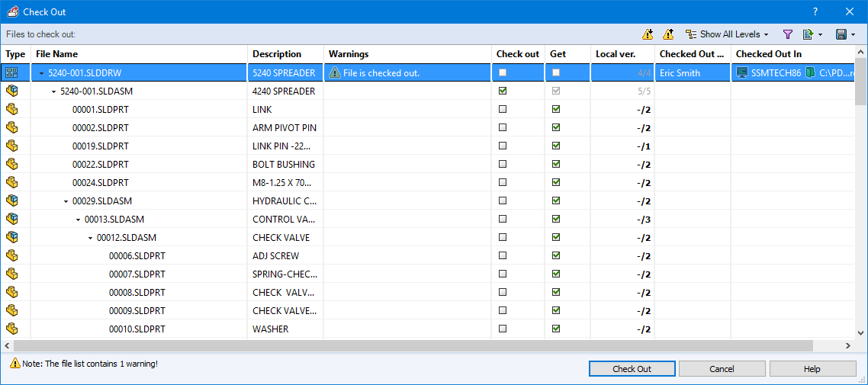
Task: Collapse the 00029.SLDASM tree node
Action: pos(66,201)
